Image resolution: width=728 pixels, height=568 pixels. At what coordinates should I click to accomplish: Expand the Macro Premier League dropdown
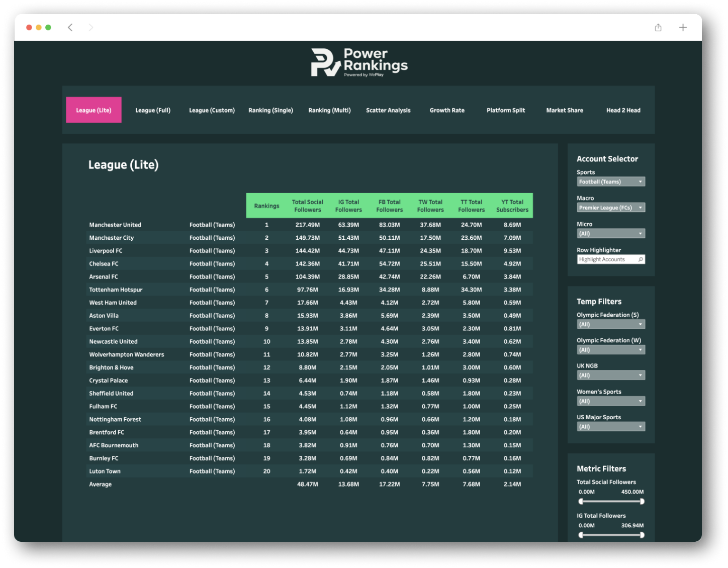(x=611, y=208)
